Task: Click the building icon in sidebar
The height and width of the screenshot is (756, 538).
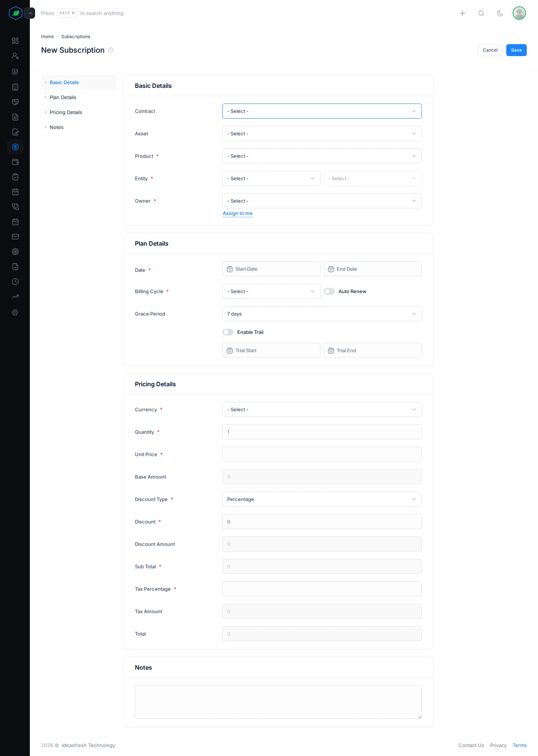Action: (x=15, y=87)
